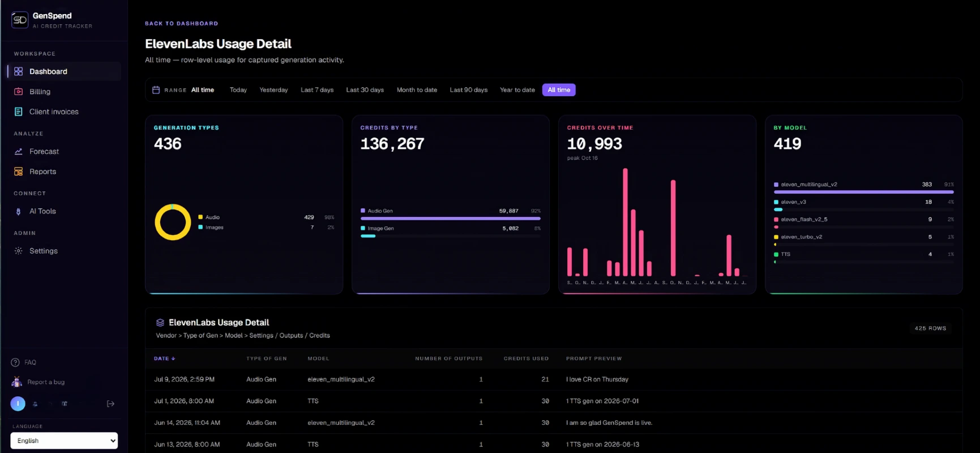Select the Month to date range
Viewport: 980px width, 453px height.
pos(417,90)
